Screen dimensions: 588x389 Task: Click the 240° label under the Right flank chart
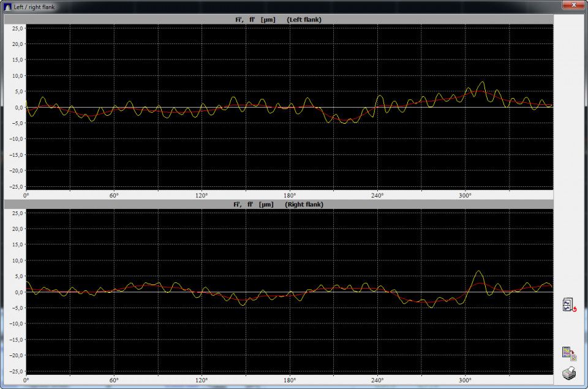point(378,380)
